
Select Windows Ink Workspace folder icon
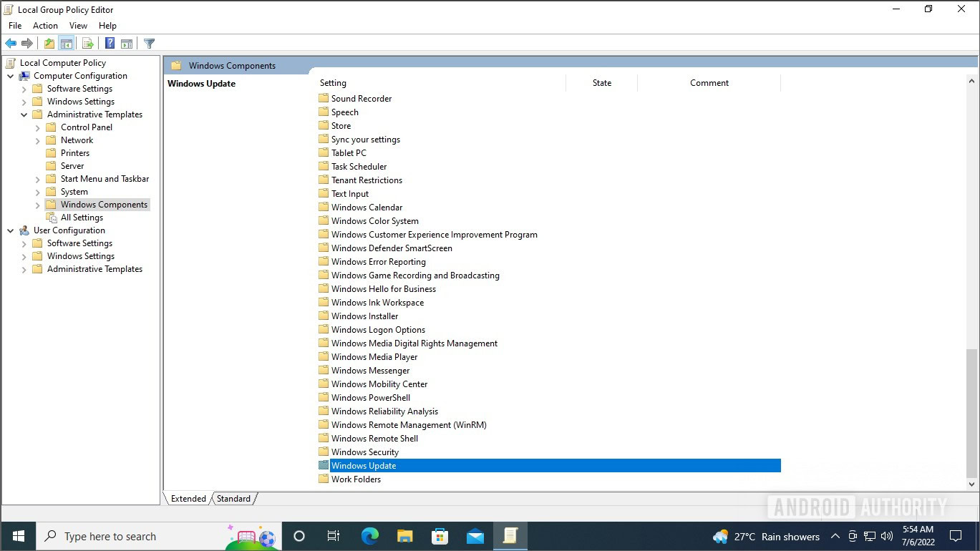tap(324, 302)
